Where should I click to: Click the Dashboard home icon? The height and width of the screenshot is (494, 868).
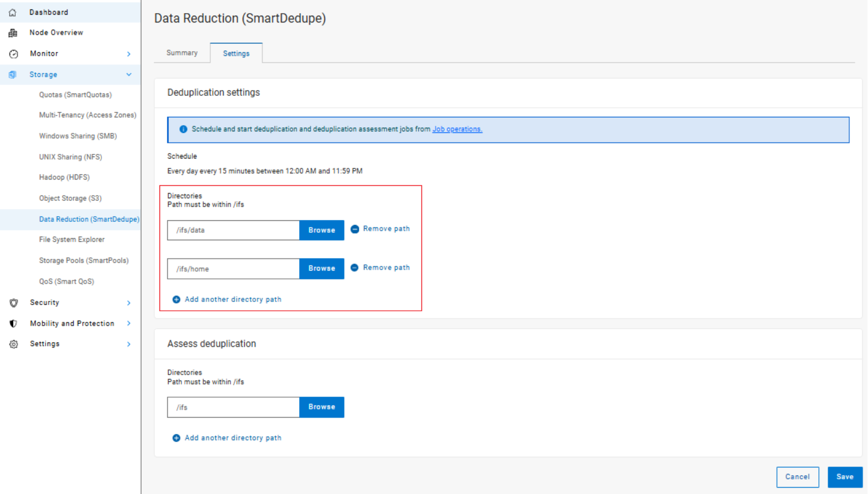tap(13, 13)
